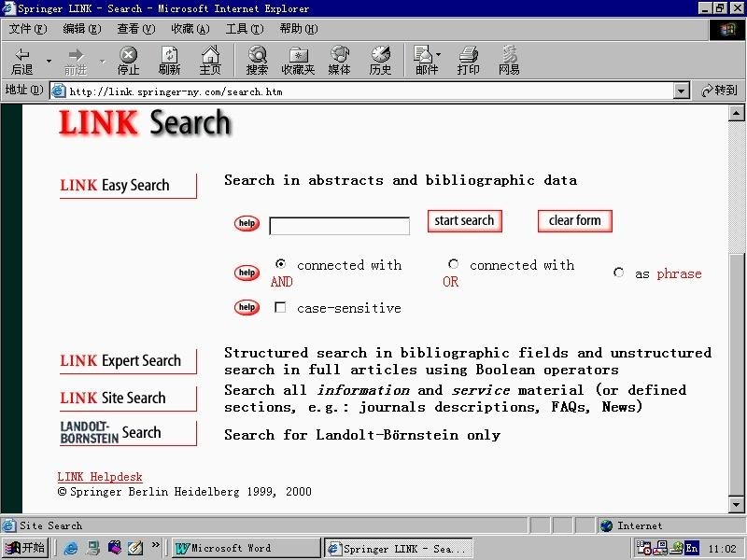Click the 11:02 clock in tray

point(722,549)
